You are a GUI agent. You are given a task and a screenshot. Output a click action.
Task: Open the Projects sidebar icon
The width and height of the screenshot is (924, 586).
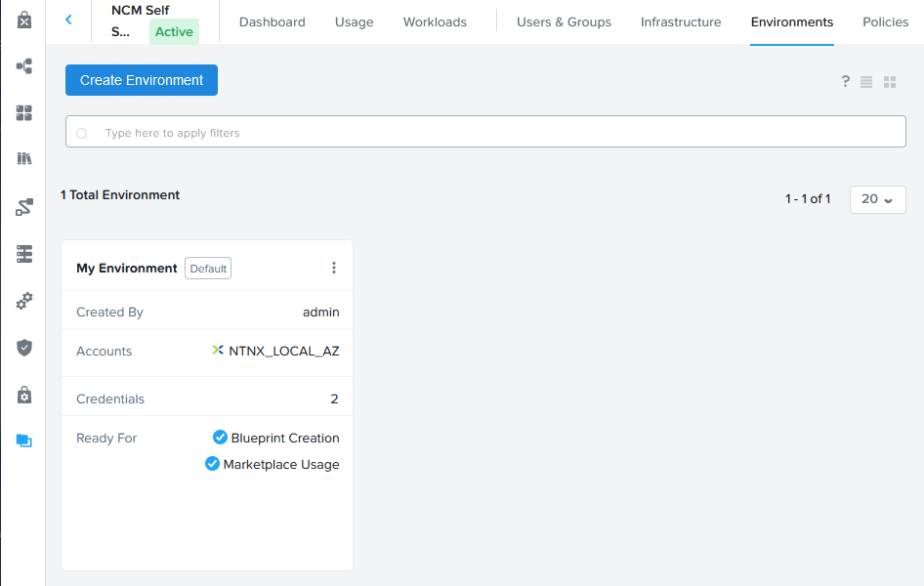[23, 254]
